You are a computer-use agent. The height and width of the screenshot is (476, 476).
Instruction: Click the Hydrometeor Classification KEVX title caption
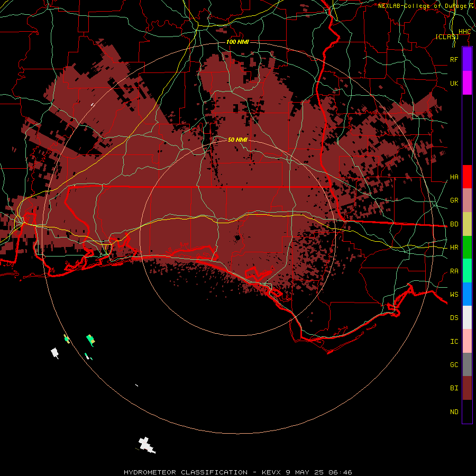[x=237, y=472]
